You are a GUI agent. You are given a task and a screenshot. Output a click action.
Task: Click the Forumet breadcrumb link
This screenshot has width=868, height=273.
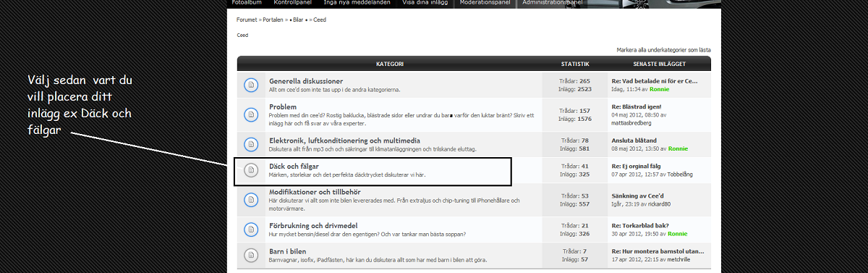click(247, 20)
